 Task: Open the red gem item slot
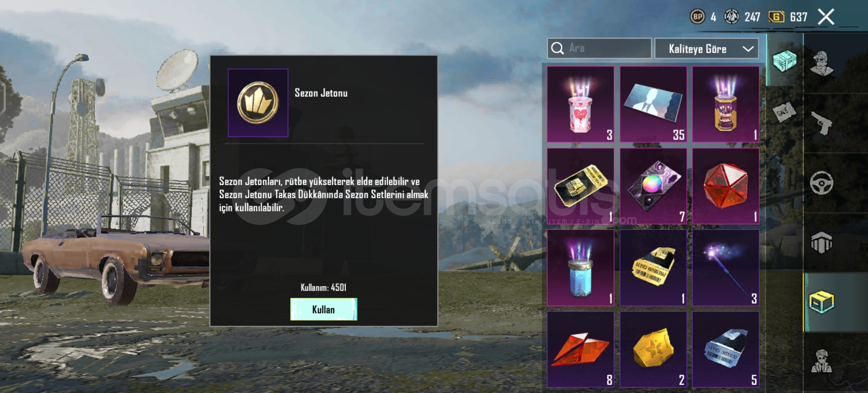point(726,186)
